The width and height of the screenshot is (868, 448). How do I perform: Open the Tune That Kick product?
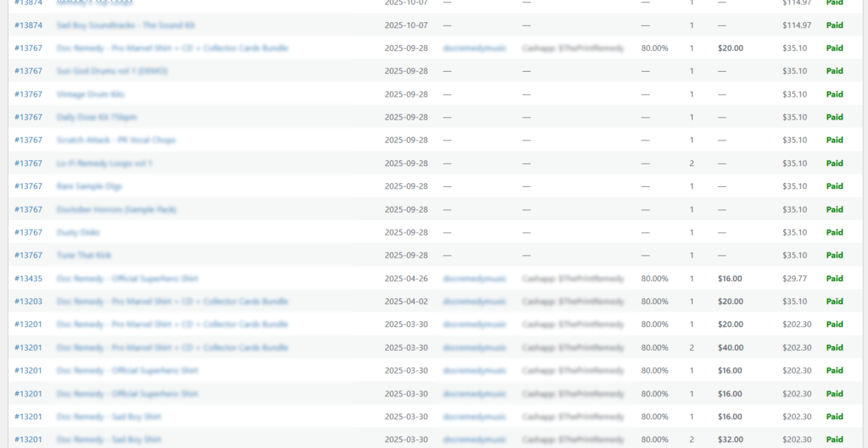point(84,255)
